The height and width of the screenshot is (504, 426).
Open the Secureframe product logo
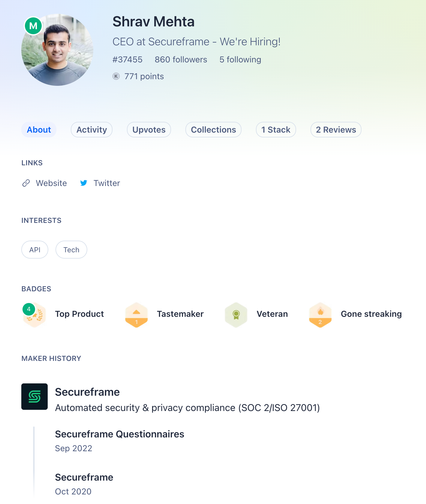point(34,397)
